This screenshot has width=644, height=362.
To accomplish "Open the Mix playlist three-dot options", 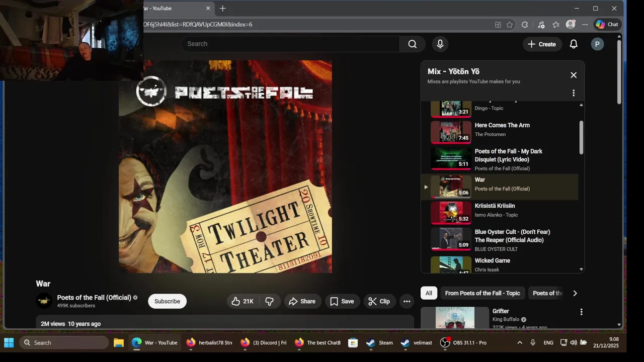I will (x=574, y=93).
